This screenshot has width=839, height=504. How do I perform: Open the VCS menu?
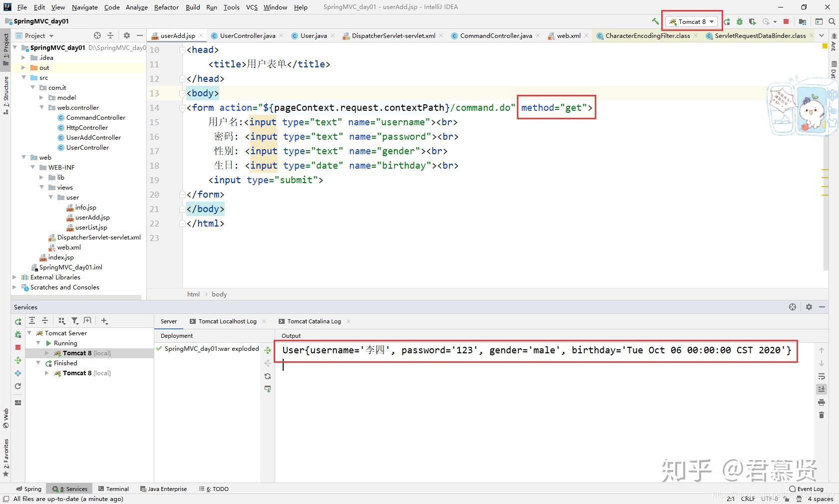[252, 7]
